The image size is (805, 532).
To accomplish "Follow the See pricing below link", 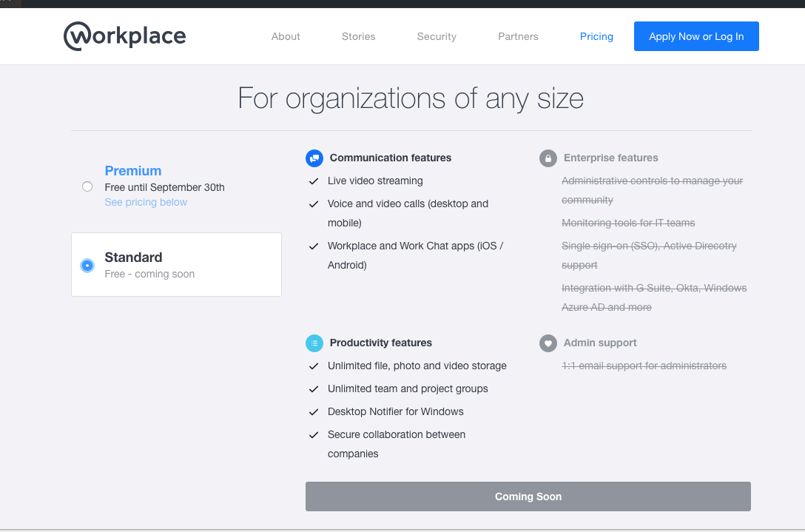I will [146, 202].
